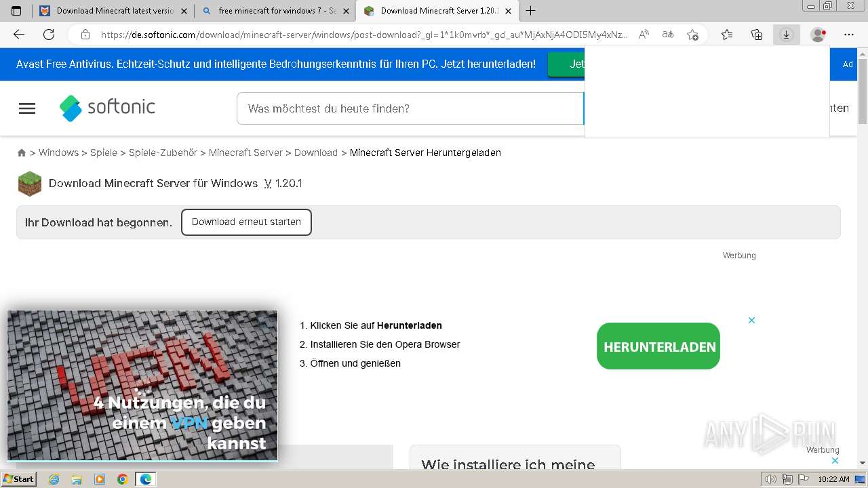The image size is (868, 488).
Task: Click 'Installieren Sie den Opera Browser' step
Action: pyautogui.click(x=385, y=344)
